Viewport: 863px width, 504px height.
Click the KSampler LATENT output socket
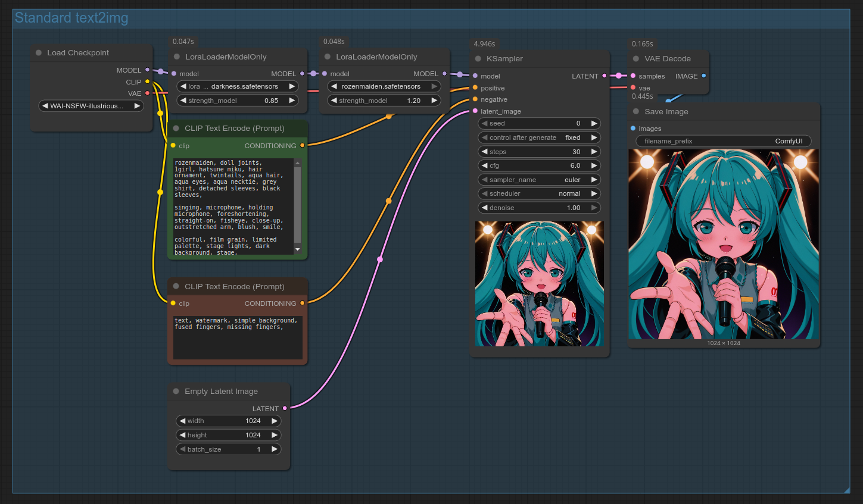(605, 76)
